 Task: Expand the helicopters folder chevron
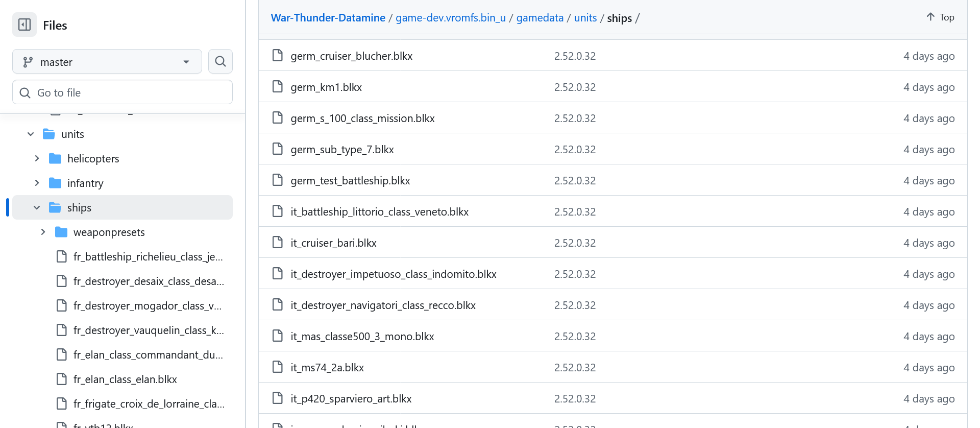(x=37, y=159)
